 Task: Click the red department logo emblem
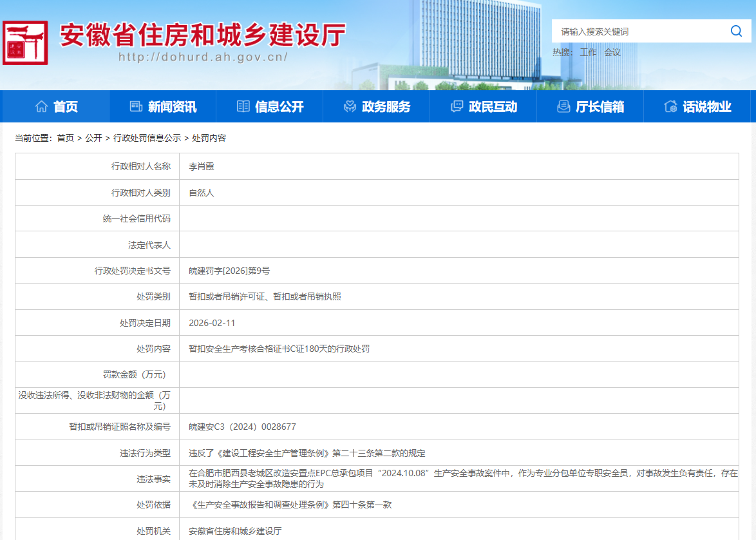(25, 43)
